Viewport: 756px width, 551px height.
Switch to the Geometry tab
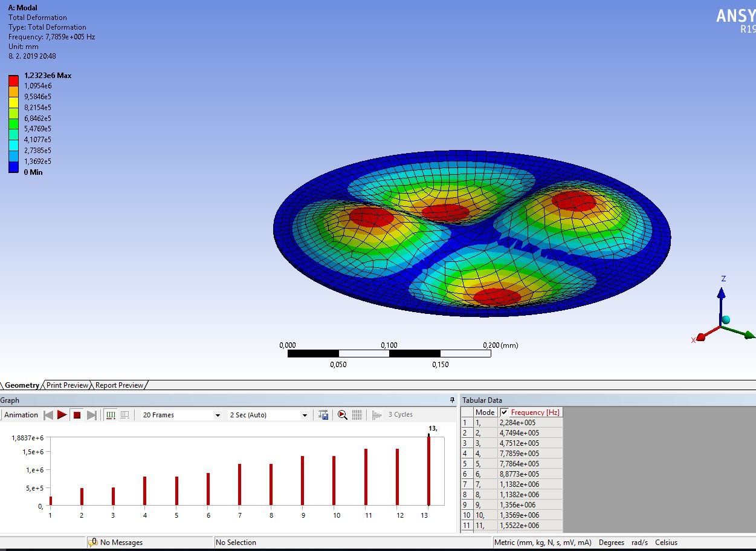tap(22, 385)
